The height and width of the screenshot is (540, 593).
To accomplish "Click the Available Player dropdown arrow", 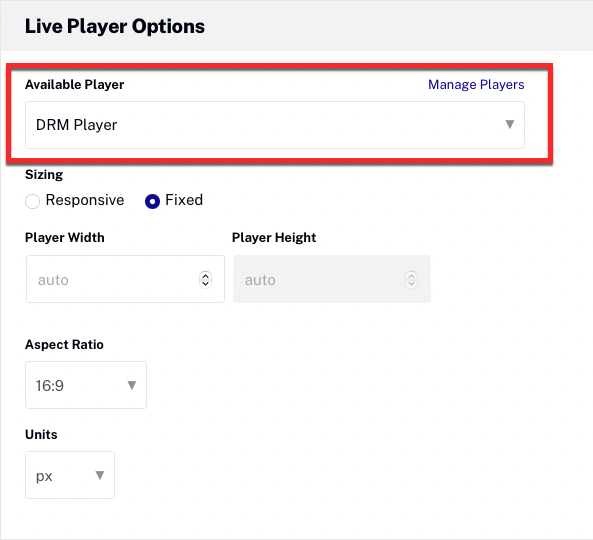I will [510, 124].
